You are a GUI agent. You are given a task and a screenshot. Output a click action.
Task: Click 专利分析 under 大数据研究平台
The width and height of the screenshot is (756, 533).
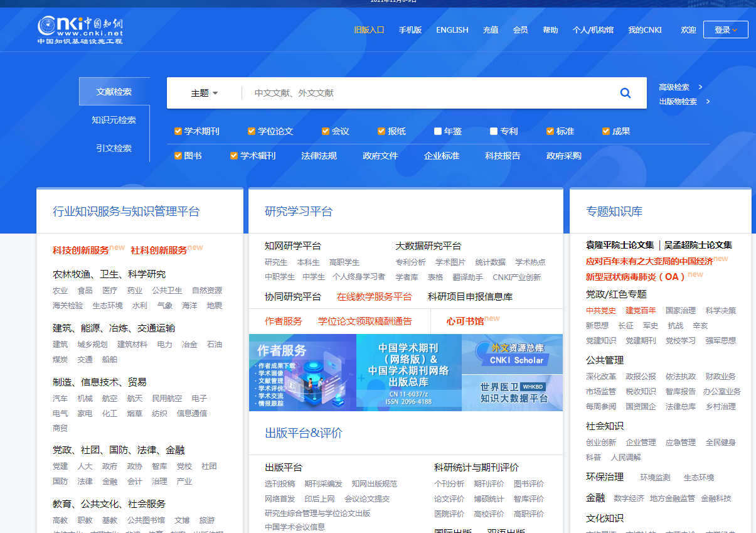click(410, 262)
